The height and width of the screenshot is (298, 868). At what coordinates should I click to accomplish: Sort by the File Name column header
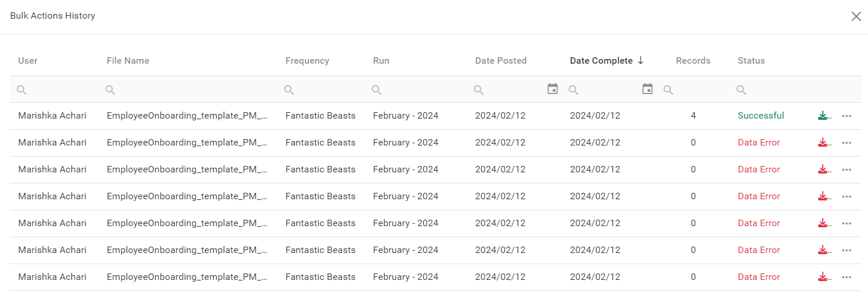[x=128, y=61]
